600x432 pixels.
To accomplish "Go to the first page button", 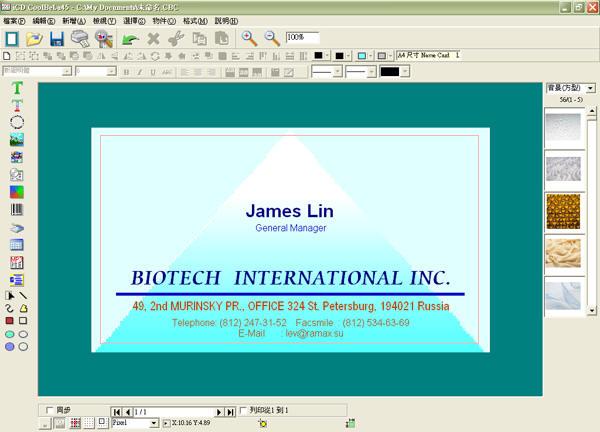I will click(x=117, y=412).
